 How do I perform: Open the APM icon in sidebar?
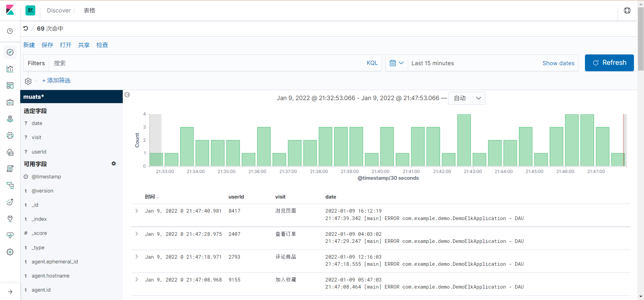tap(10, 185)
